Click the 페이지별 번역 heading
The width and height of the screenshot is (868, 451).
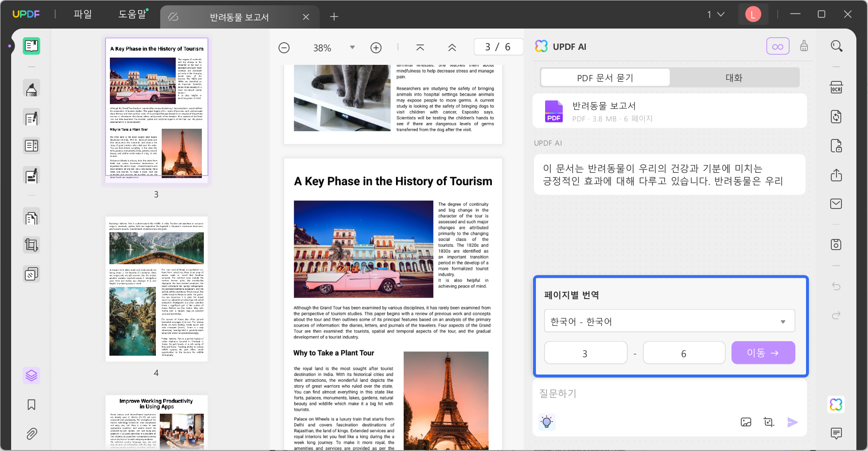(571, 295)
